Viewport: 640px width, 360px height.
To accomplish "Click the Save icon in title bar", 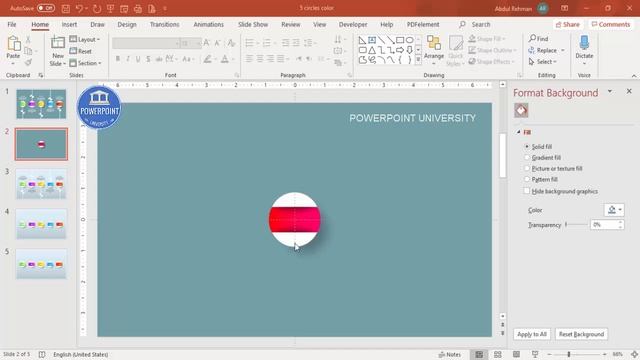I will point(65,8).
